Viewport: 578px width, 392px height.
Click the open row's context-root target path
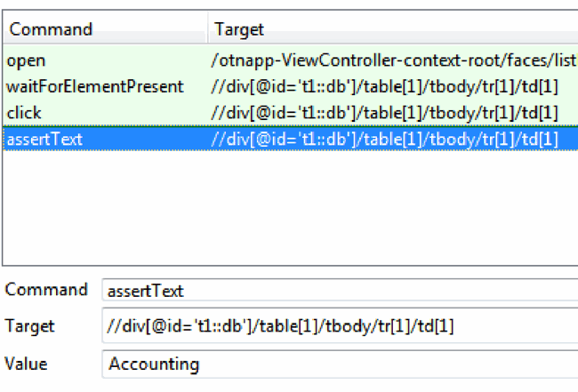click(393, 60)
